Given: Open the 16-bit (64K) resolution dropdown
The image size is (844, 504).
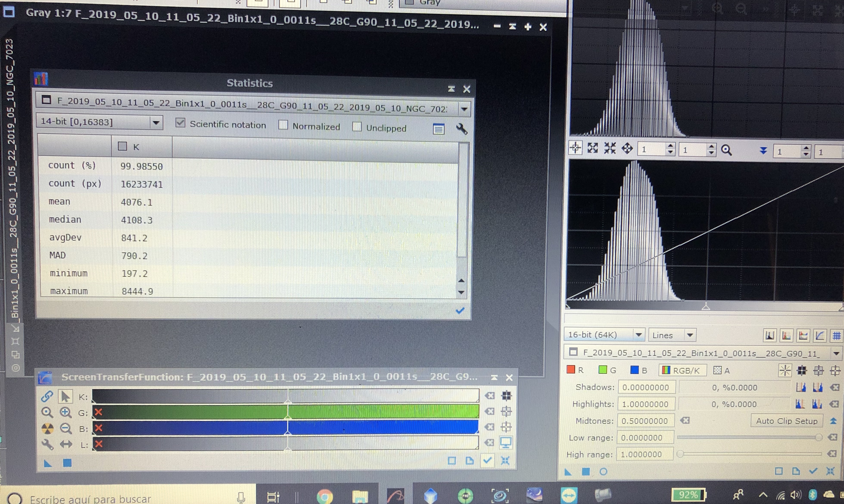Looking at the screenshot, I should pos(638,335).
